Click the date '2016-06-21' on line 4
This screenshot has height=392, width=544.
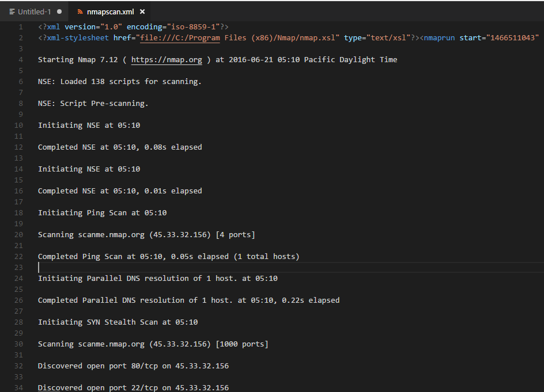point(251,60)
